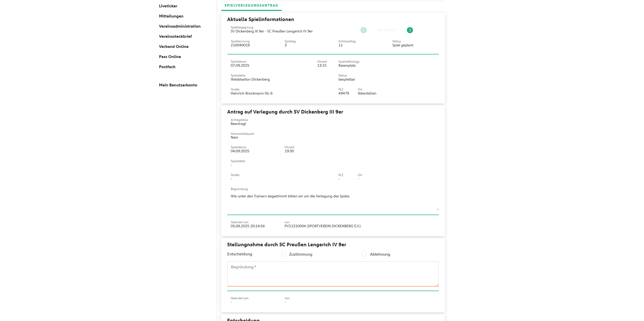Click resize handle of Stellungnahme Begründung box
Screen dimensions: 644x321
point(437,285)
